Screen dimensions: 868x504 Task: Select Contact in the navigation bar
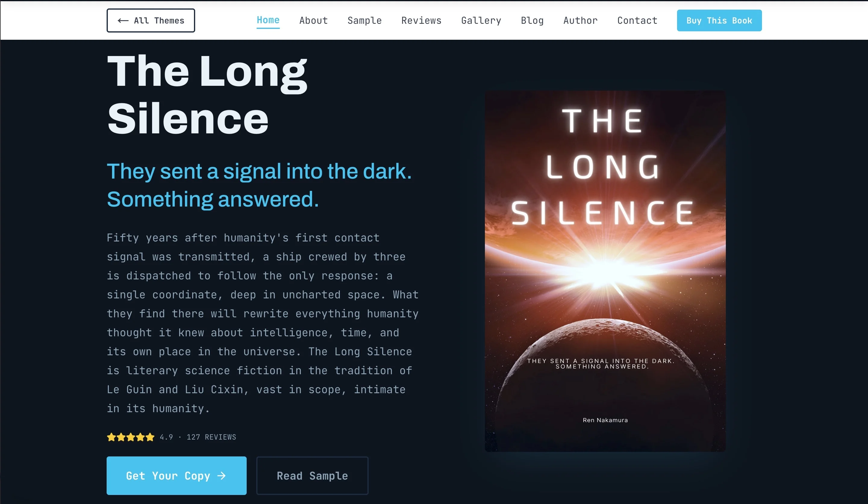click(637, 21)
